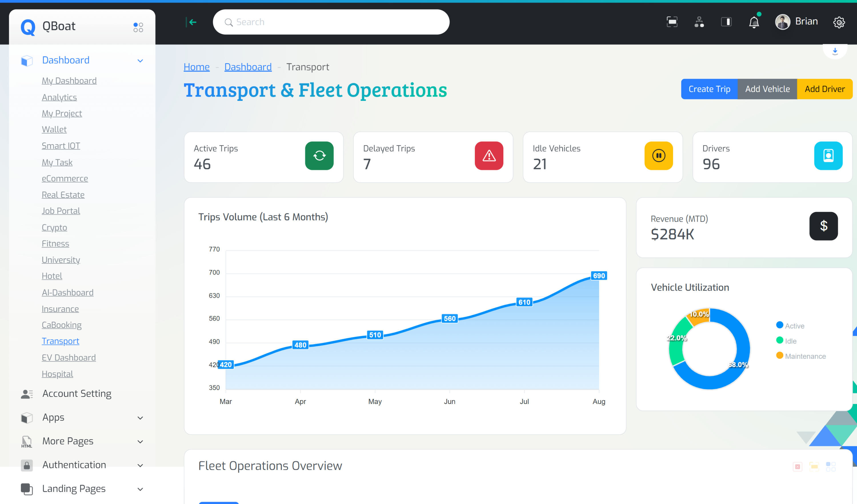
Task: Click the blue download icon
Action: click(x=834, y=51)
